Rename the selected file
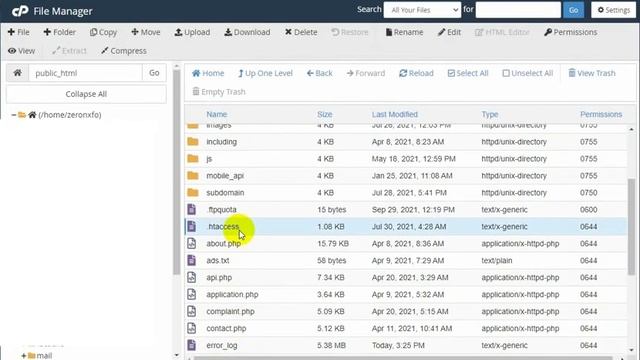The image size is (640, 360). click(404, 32)
